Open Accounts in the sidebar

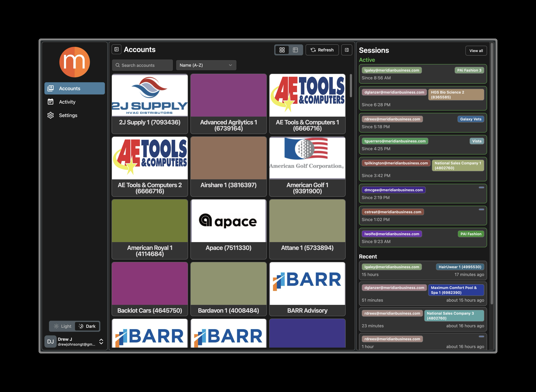[x=75, y=88]
